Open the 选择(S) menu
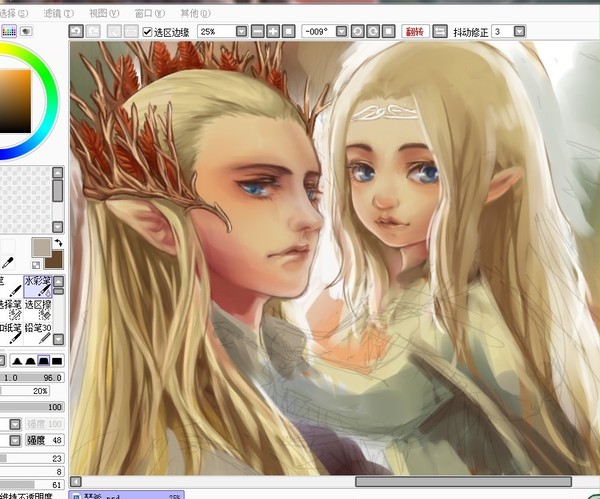 pyautogui.click(x=13, y=13)
